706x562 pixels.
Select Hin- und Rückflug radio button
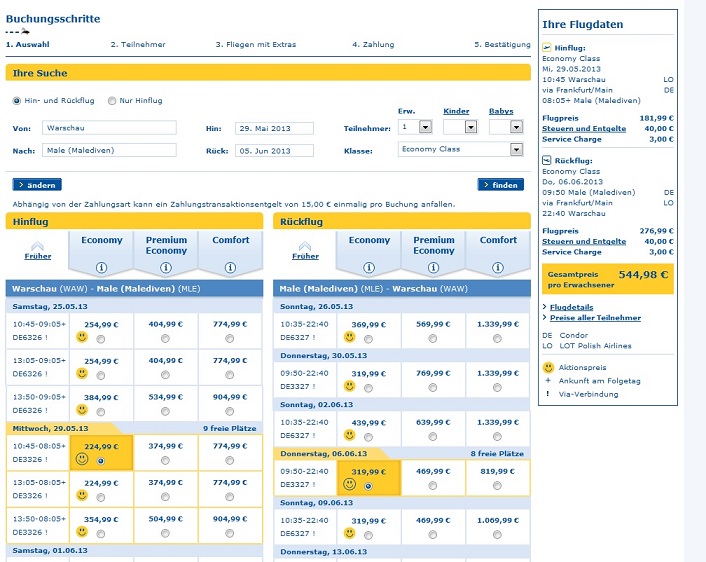[17, 101]
